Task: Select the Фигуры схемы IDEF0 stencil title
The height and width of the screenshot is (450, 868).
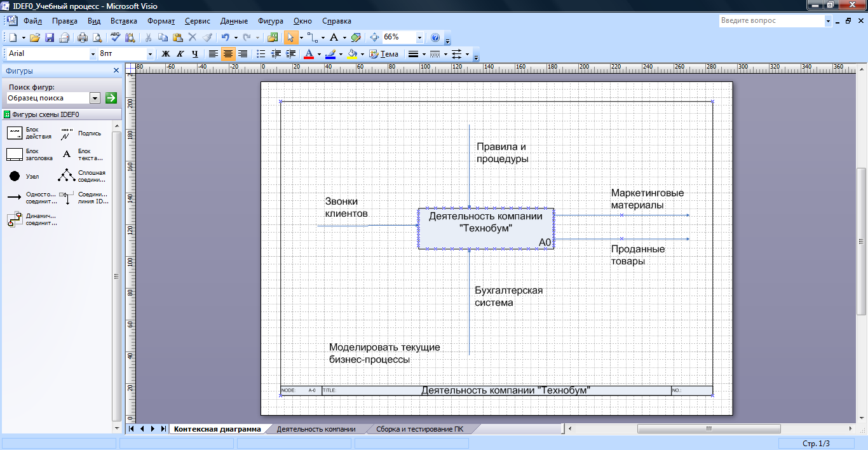Action: coord(61,114)
